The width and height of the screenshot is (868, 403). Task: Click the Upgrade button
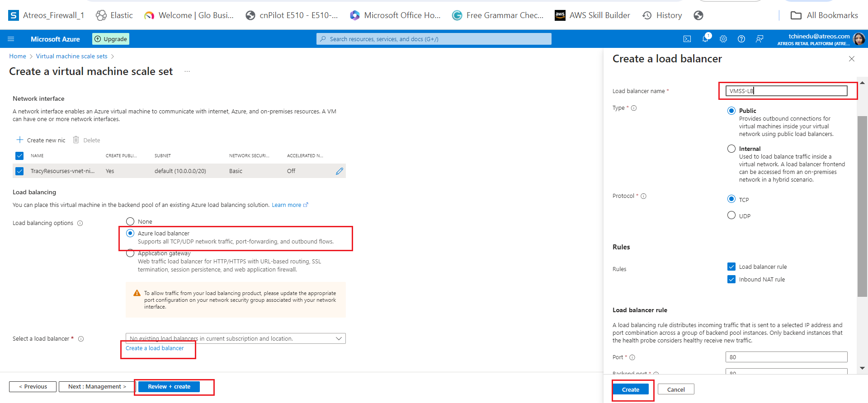coord(111,39)
